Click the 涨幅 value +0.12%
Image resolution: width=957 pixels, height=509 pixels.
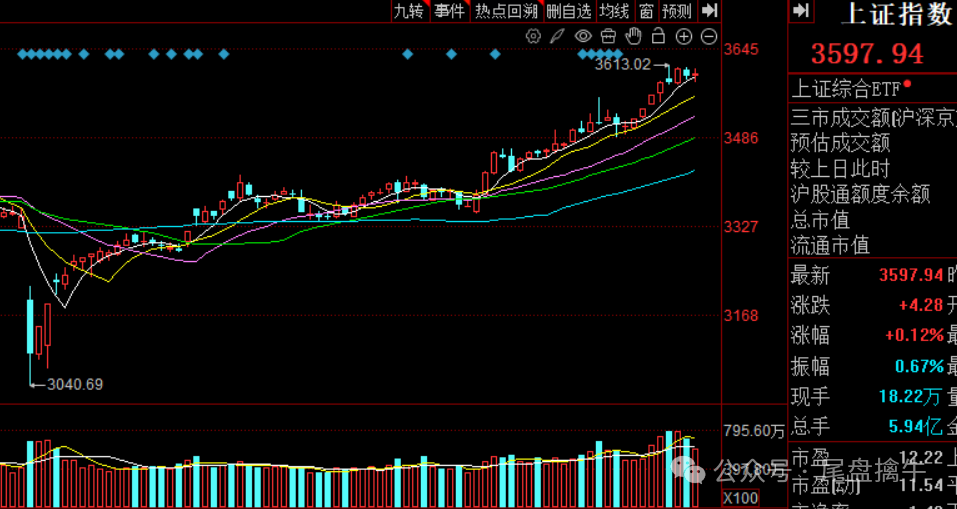click(914, 335)
